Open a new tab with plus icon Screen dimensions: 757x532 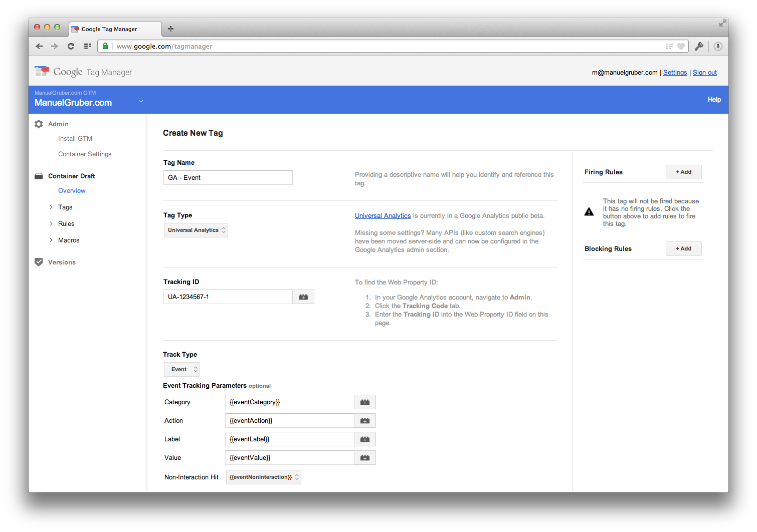click(x=170, y=29)
